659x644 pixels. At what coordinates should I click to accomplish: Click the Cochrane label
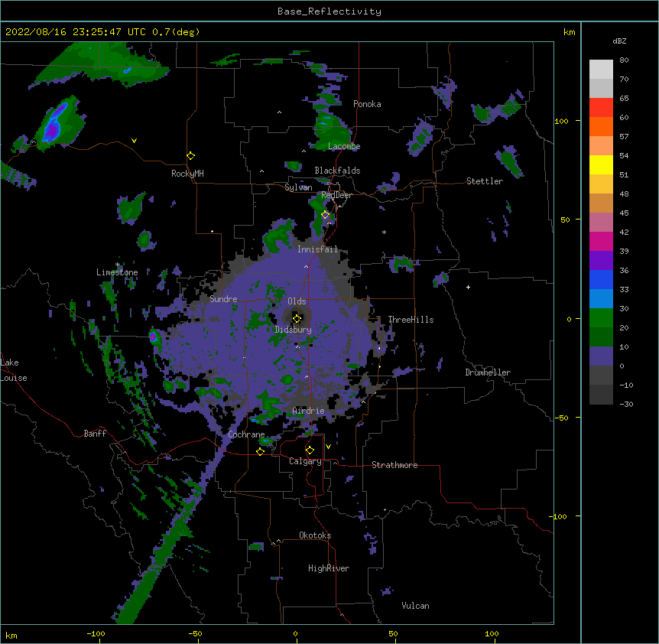[x=246, y=434]
